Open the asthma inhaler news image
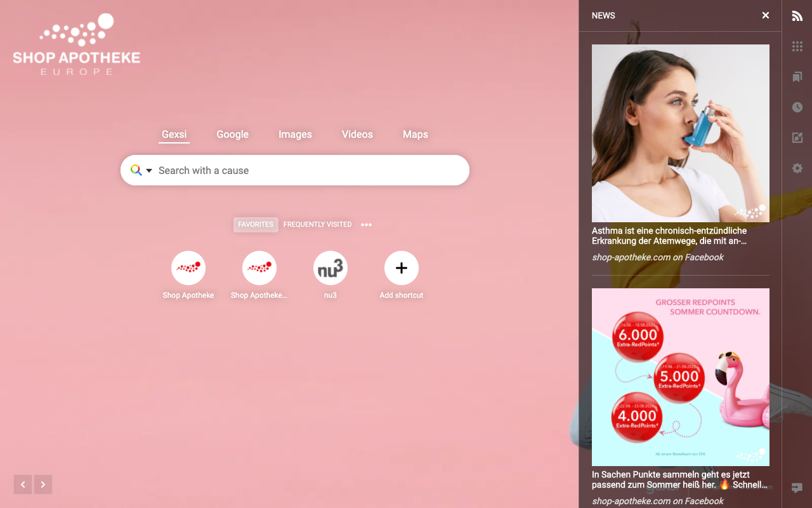 [x=681, y=133]
